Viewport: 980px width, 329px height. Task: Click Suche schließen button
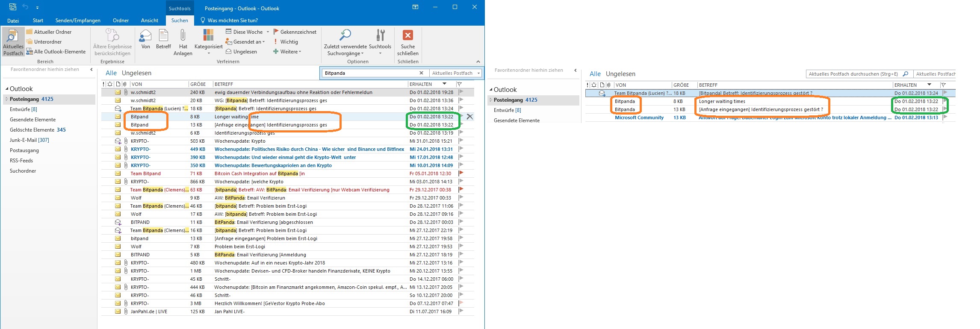click(408, 42)
